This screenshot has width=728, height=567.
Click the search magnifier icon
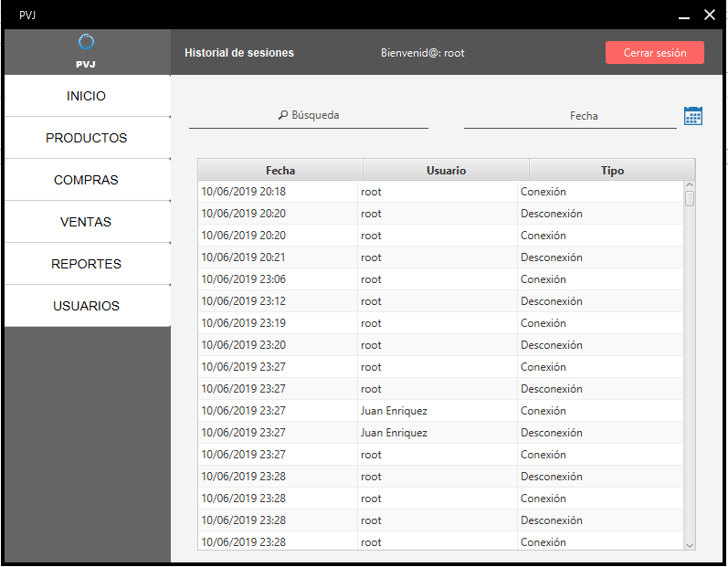283,115
